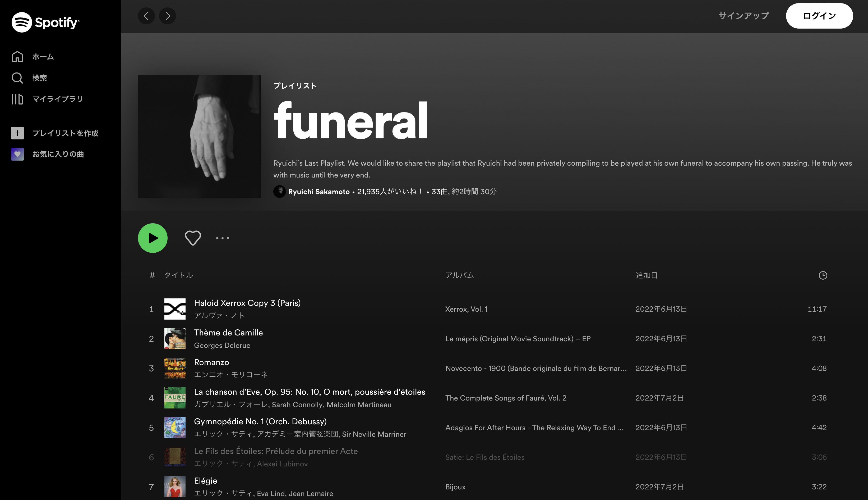868x500 pixels.
Task: Open the Ryuichi Sakamoto profile link
Action: pos(319,192)
